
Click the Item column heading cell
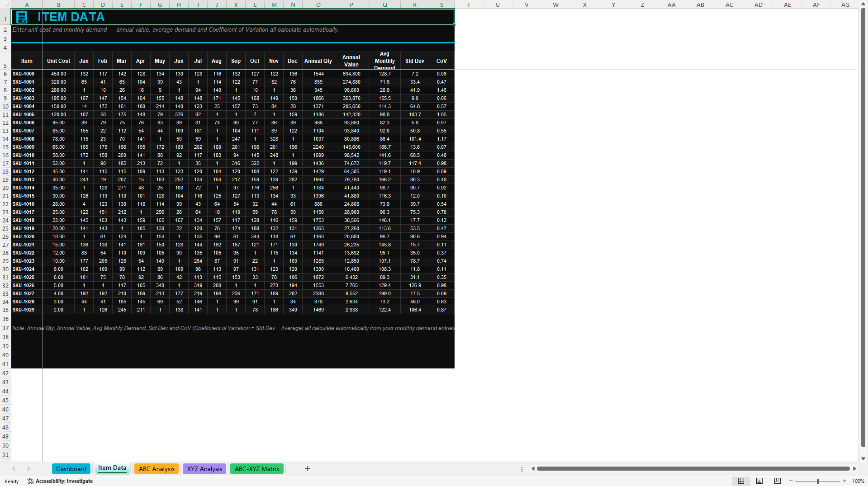27,61
